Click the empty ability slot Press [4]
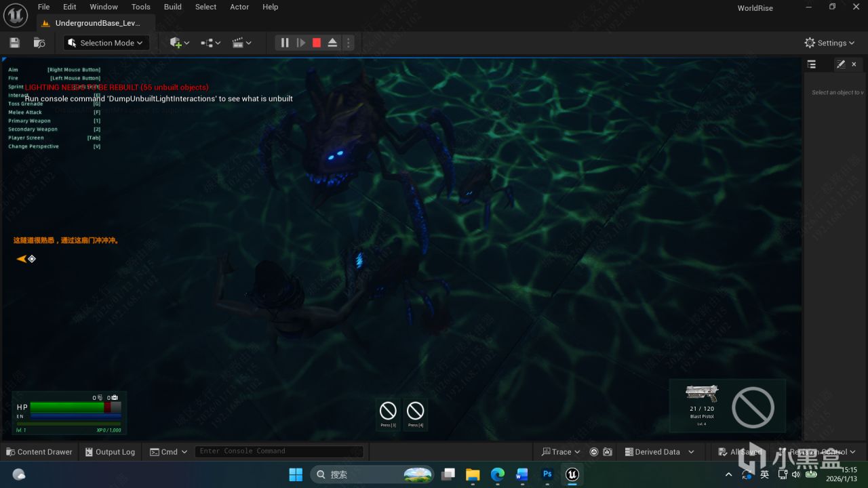Viewport: 868px width, 488px height. point(415,414)
